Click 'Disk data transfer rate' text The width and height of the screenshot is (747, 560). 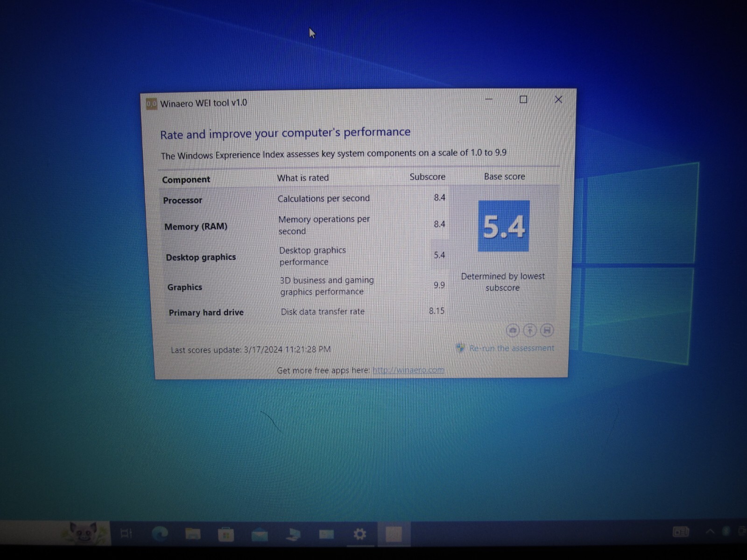point(323,312)
